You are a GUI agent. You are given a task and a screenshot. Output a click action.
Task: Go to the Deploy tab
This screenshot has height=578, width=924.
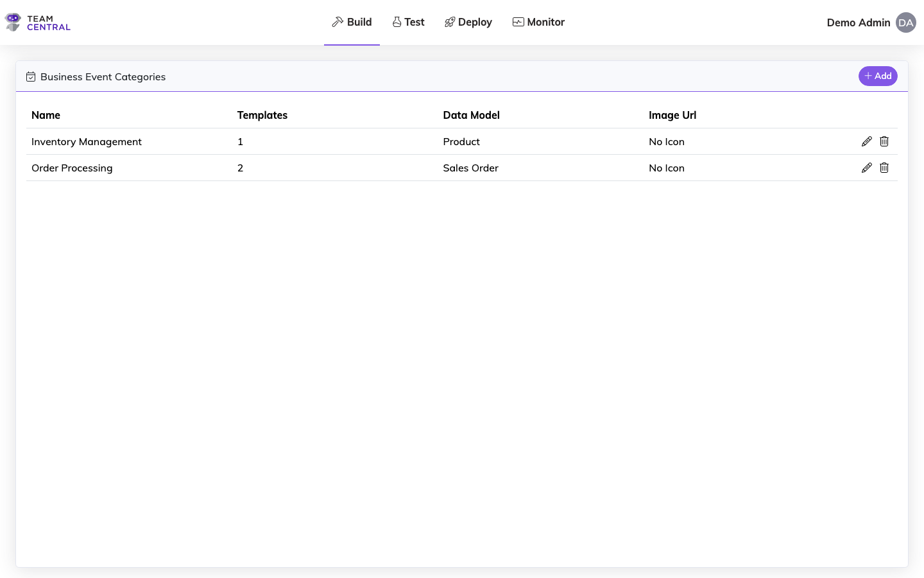click(x=468, y=22)
